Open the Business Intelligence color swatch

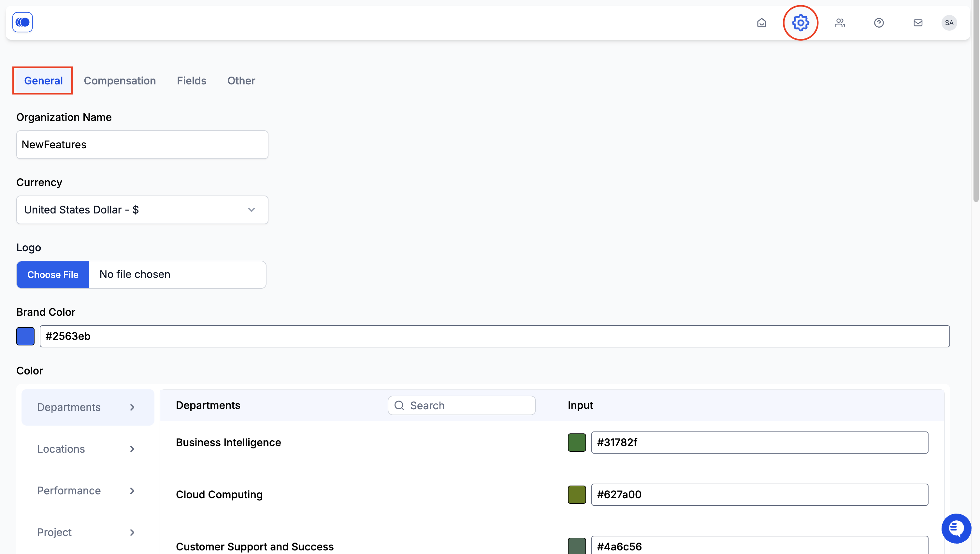[577, 443]
